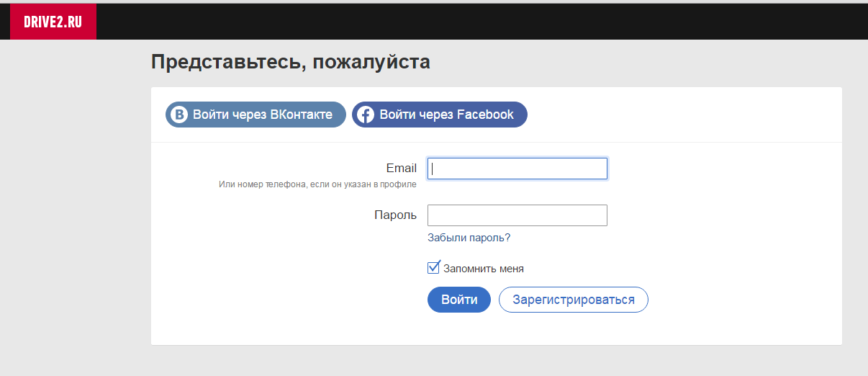Click the Пароль field label
This screenshot has height=376, width=868.
coord(395,215)
